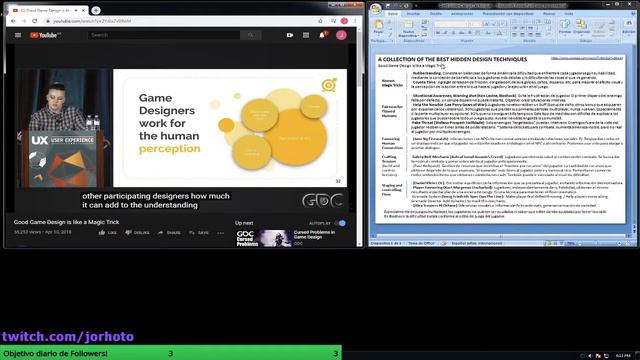Close the Good Game Design Chrome tab
This screenshot has width=640, height=360.
83,10
